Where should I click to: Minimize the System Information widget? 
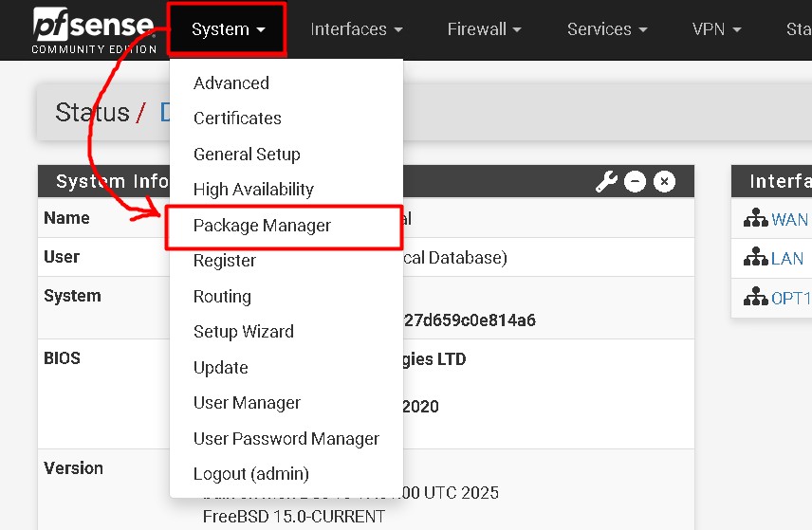(x=635, y=182)
